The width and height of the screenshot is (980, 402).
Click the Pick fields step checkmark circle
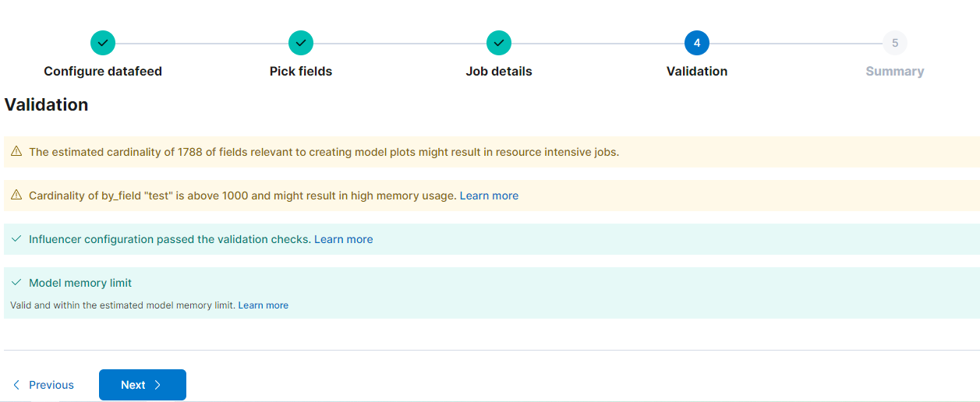[301, 43]
